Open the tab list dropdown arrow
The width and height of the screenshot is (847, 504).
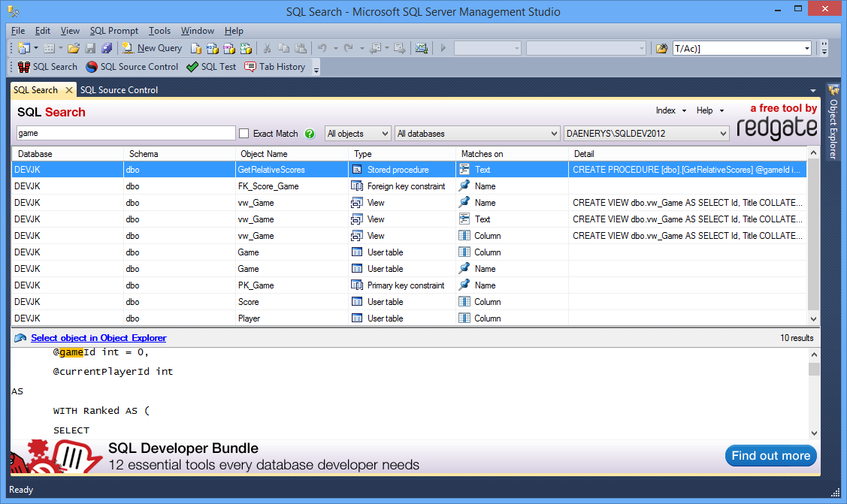[813, 91]
